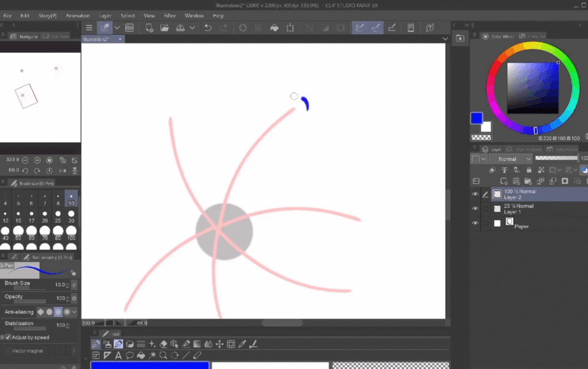The height and width of the screenshot is (369, 588).
Task: Select the Text tool
Action: coord(118,355)
